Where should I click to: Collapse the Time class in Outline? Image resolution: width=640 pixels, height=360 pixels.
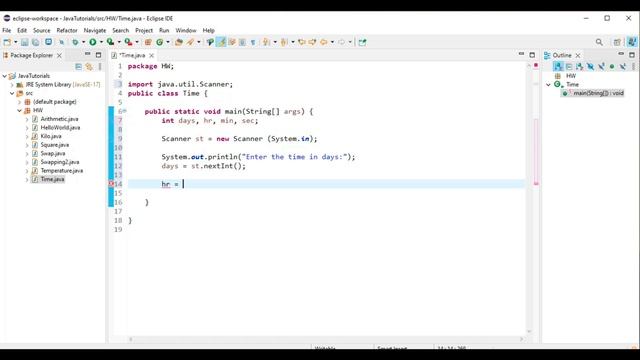548,84
